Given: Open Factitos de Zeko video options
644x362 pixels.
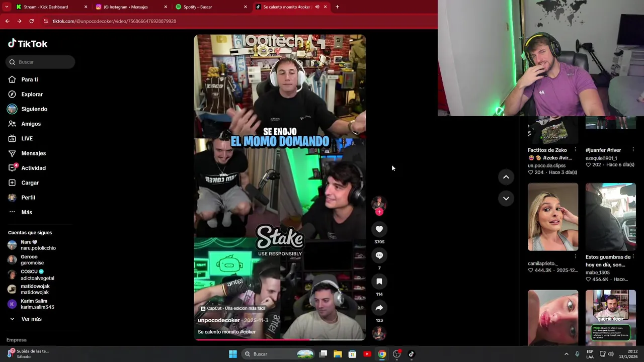Looking at the screenshot, I should click(x=576, y=150).
